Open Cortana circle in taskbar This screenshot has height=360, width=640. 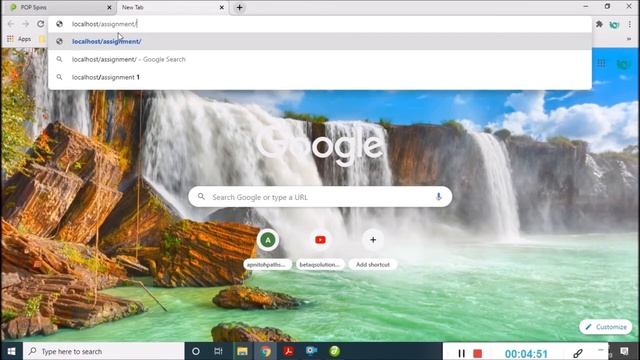pos(196,351)
